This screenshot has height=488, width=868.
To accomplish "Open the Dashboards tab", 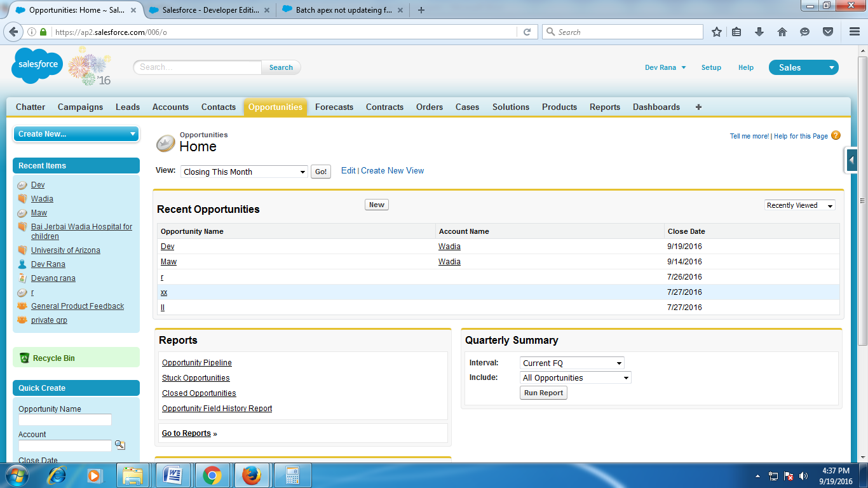I will pos(656,107).
